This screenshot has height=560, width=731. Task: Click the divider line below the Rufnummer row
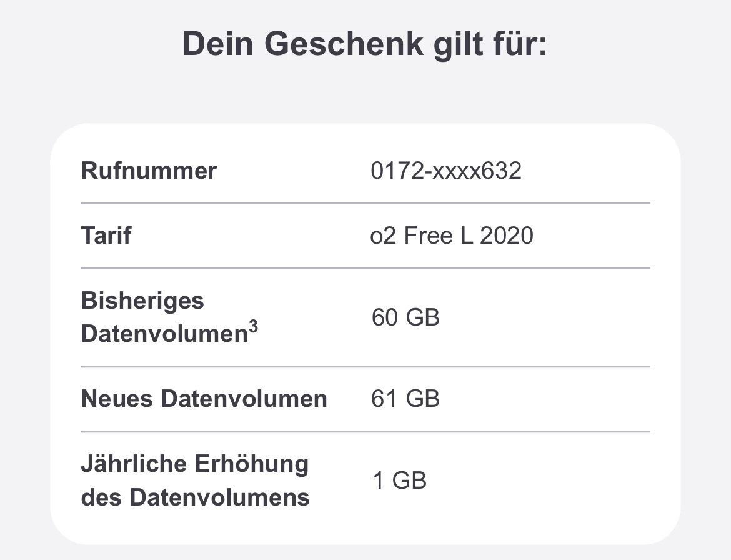(x=365, y=203)
